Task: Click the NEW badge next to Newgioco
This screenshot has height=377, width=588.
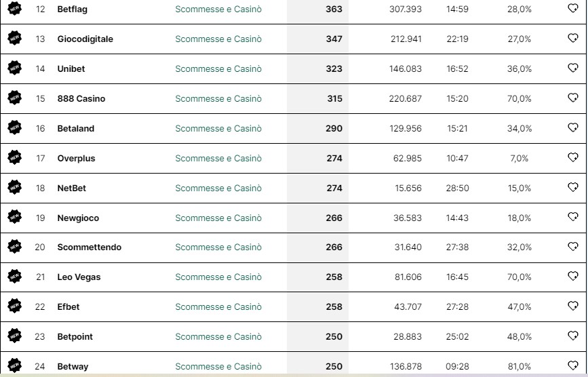Action: (15, 217)
